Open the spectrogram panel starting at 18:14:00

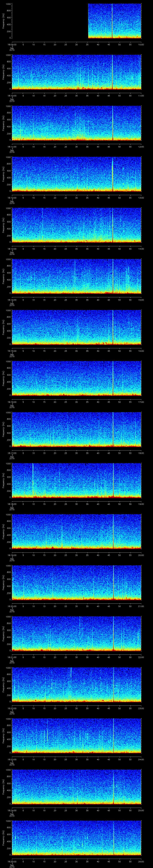click(x=77, y=276)
